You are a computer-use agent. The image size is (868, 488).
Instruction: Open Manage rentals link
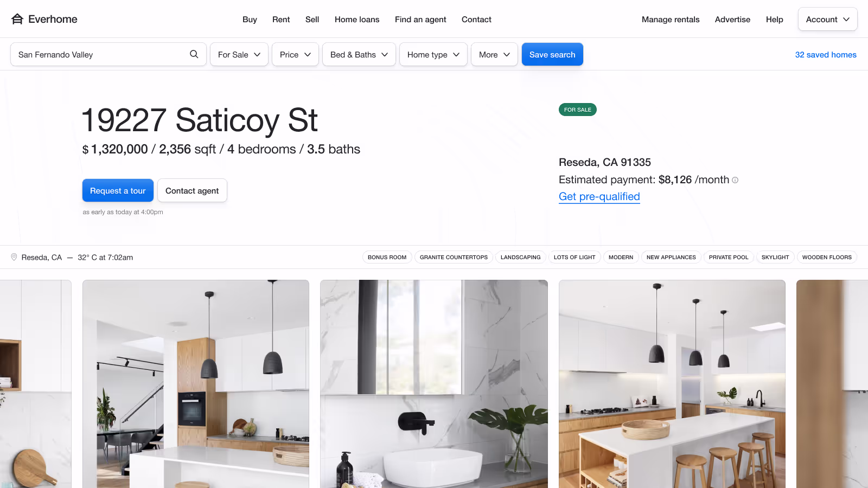(x=671, y=20)
